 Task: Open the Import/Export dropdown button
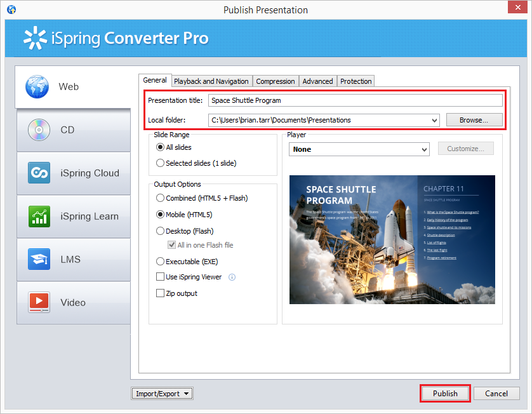162,394
